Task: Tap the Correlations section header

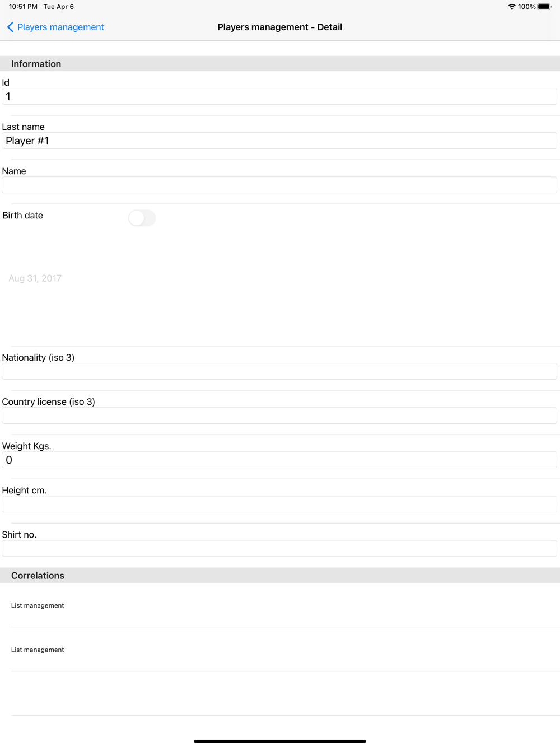Action: (x=280, y=576)
